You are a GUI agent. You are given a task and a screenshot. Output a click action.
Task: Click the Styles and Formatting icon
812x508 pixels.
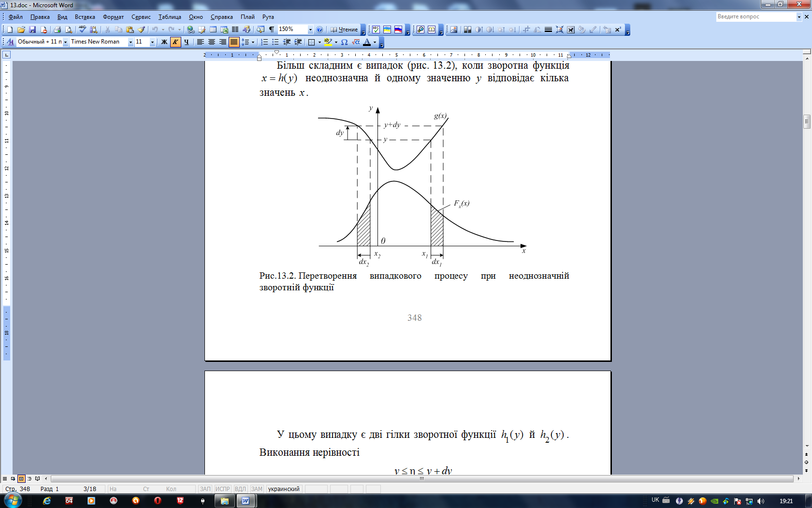click(x=10, y=42)
